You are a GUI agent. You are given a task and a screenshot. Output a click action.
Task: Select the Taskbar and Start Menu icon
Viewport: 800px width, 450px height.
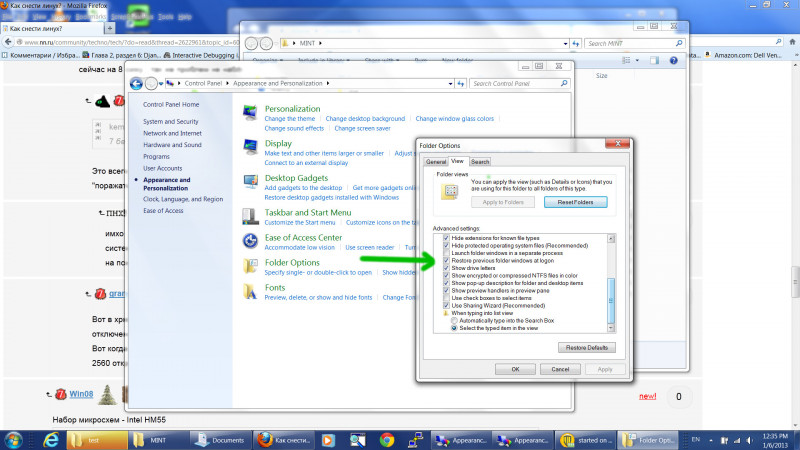coord(250,216)
